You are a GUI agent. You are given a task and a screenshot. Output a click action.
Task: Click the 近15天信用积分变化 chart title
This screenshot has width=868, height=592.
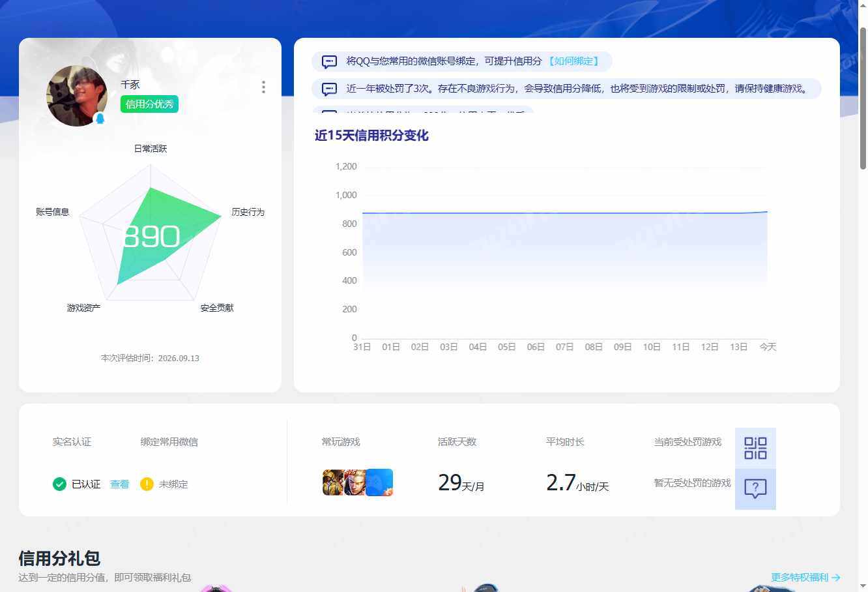[x=371, y=136]
